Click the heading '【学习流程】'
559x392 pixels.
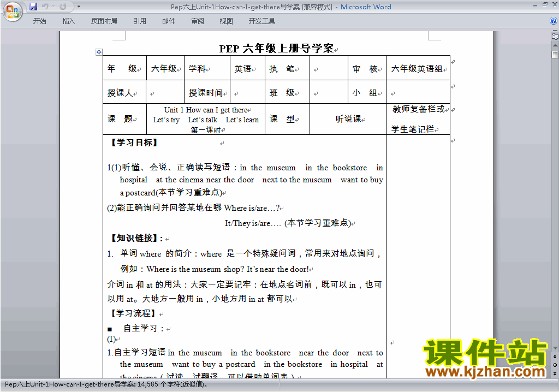133,313
